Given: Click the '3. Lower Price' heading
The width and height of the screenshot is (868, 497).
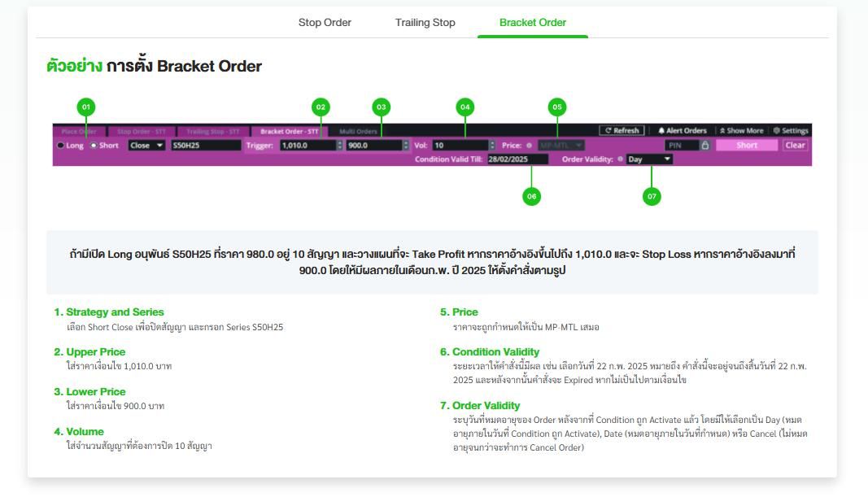Looking at the screenshot, I should click(x=89, y=392).
